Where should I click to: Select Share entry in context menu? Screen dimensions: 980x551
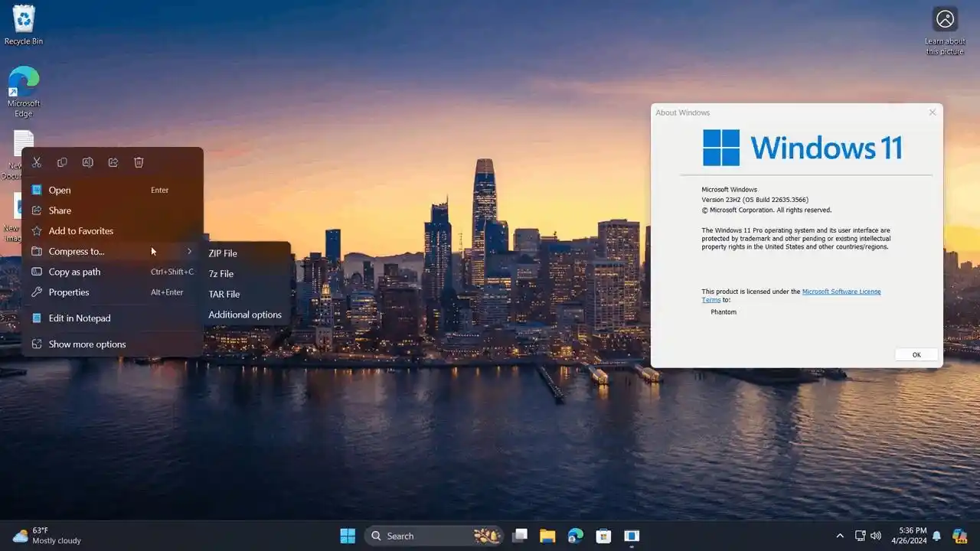point(113,210)
